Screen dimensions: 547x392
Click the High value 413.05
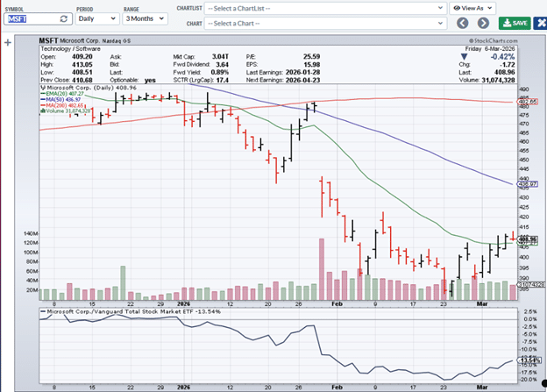82,65
